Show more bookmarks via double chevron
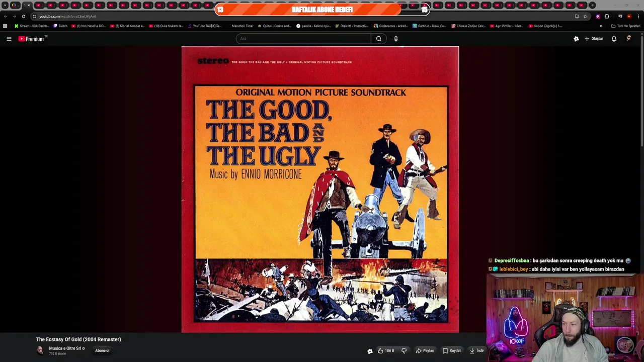Screen dimensions: 644x362 click(601, 26)
